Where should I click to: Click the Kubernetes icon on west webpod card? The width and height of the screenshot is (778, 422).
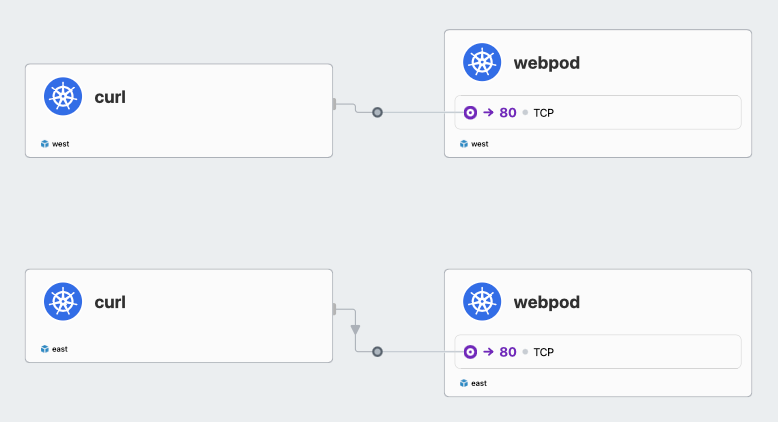click(482, 62)
